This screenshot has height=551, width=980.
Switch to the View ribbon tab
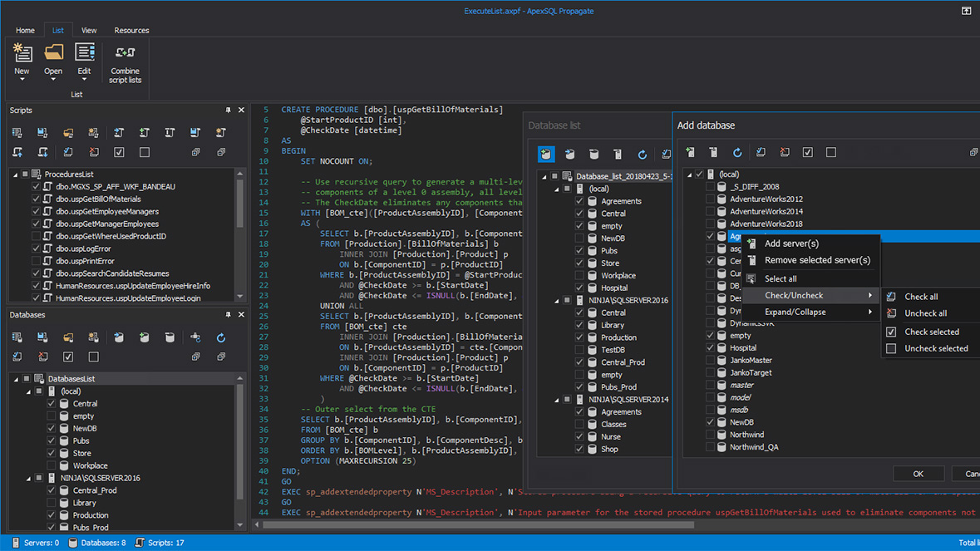coord(88,31)
